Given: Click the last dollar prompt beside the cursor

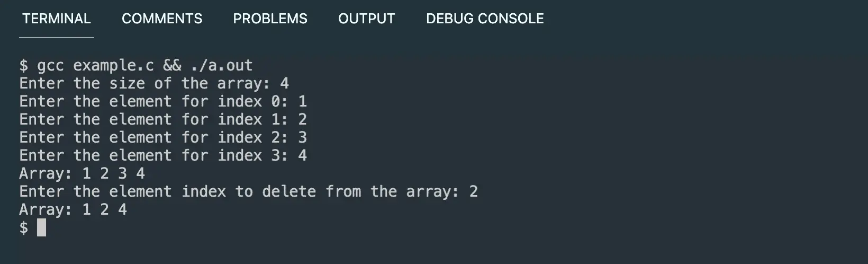Looking at the screenshot, I should [x=24, y=228].
